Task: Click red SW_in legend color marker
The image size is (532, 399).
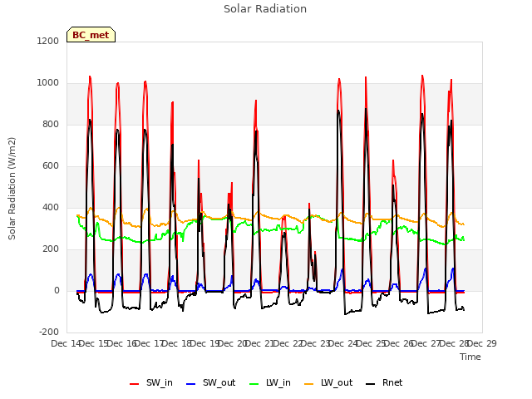Action: click(x=135, y=384)
